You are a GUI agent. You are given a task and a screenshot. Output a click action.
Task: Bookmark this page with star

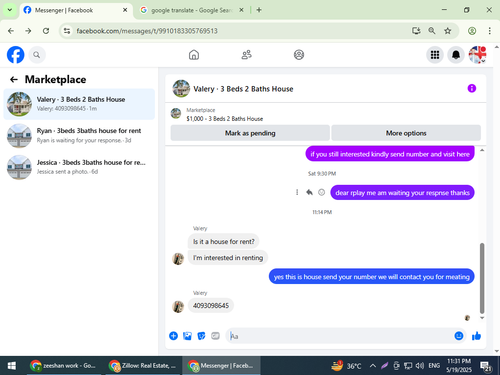[448, 31]
